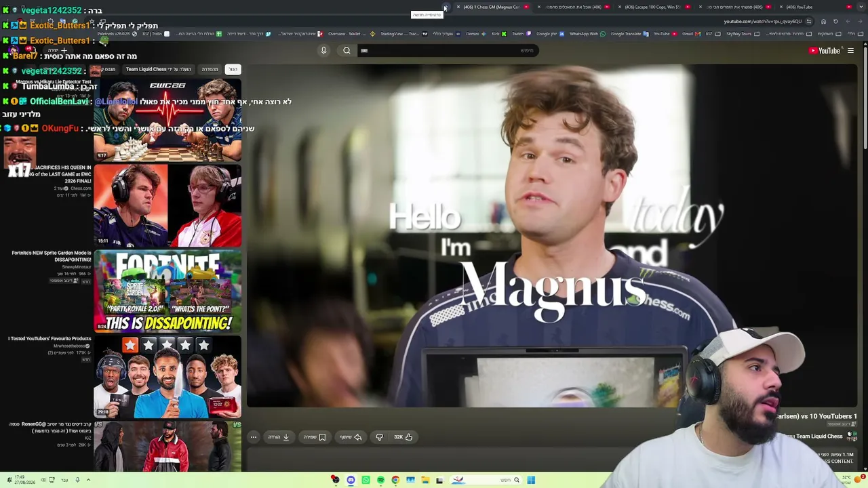Image resolution: width=868 pixels, height=488 pixels.
Task: Click inside the YouTube search field
Action: 448,50
